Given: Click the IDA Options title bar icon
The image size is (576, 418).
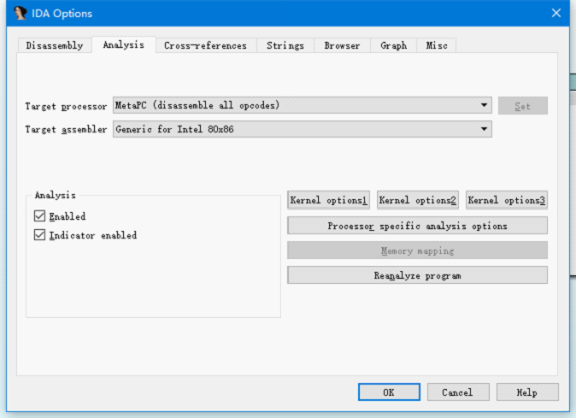Looking at the screenshot, I should (x=20, y=13).
